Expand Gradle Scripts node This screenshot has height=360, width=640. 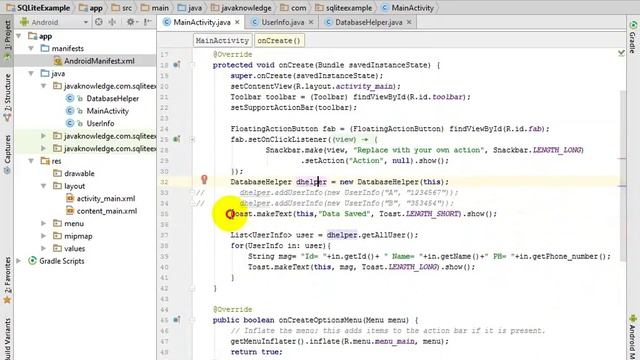19,261
